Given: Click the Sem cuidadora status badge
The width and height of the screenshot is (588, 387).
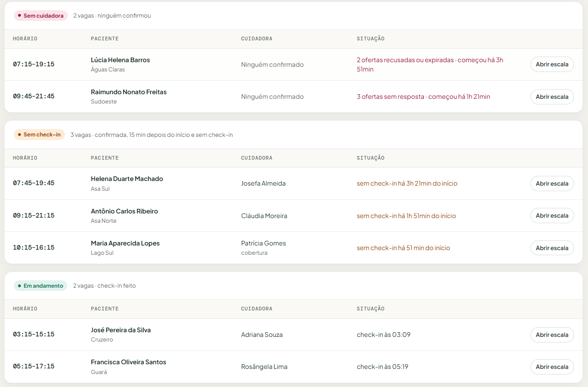Looking at the screenshot, I should pyautogui.click(x=41, y=16).
